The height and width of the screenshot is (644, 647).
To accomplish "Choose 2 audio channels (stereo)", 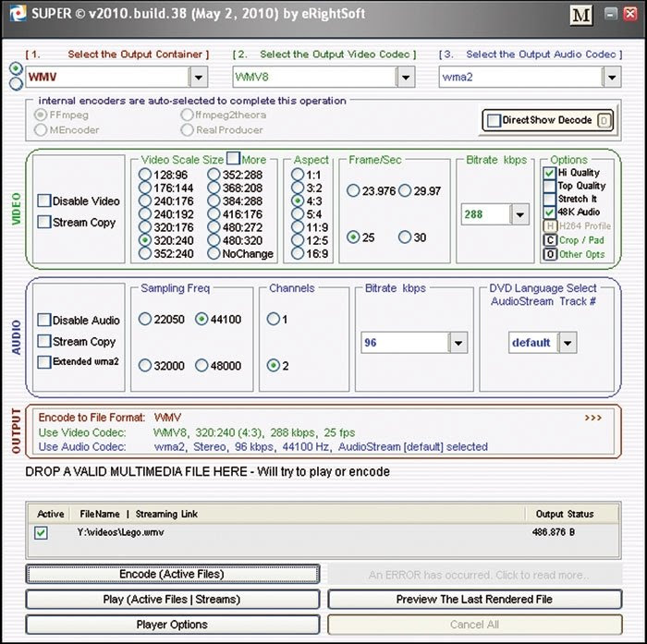I will (x=274, y=366).
